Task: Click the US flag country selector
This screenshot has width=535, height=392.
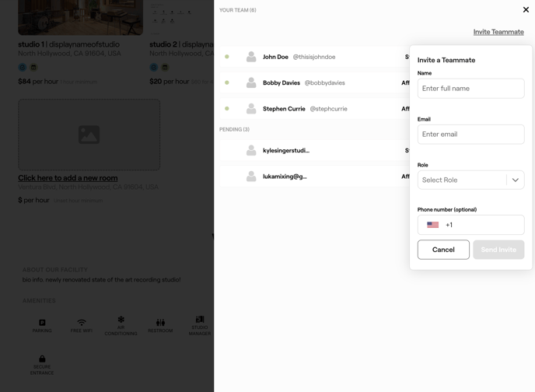Action: (x=433, y=225)
